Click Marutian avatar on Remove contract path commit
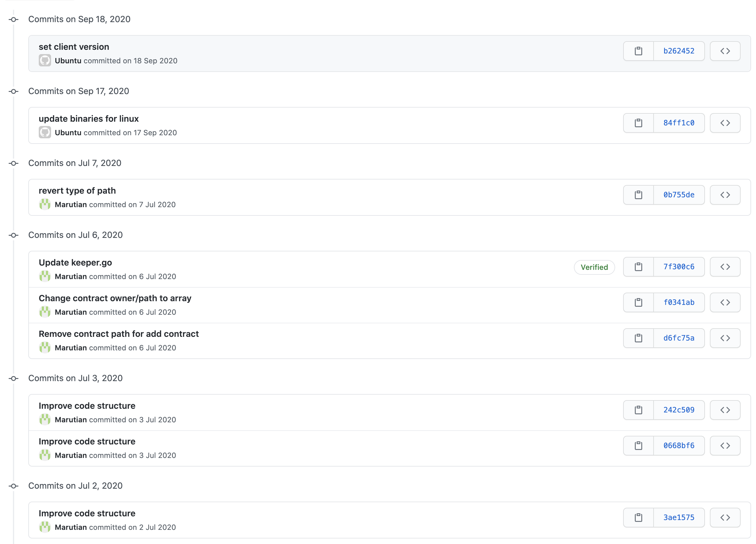The image size is (756, 544). coord(45,348)
